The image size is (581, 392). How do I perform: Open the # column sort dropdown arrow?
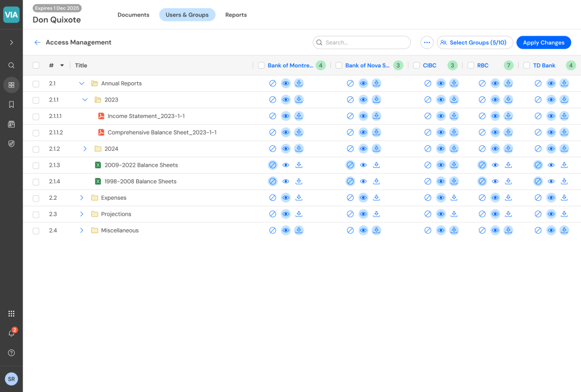coord(62,66)
